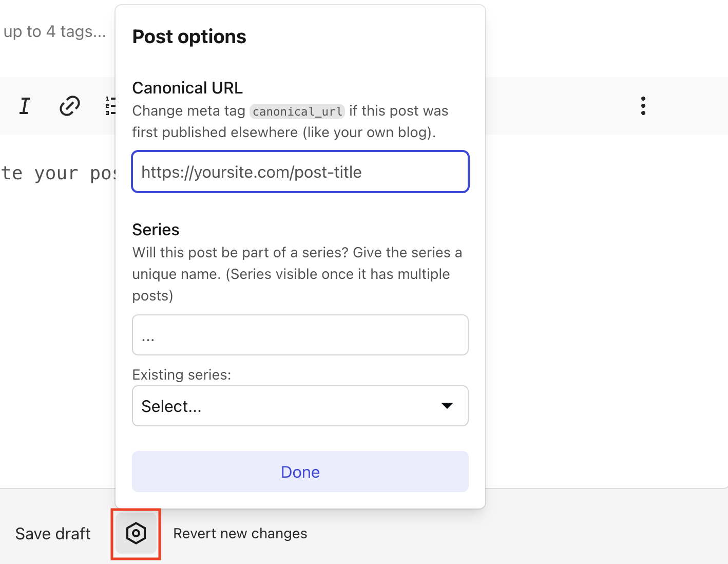
Task: Click the Series name text field
Action: [300, 335]
